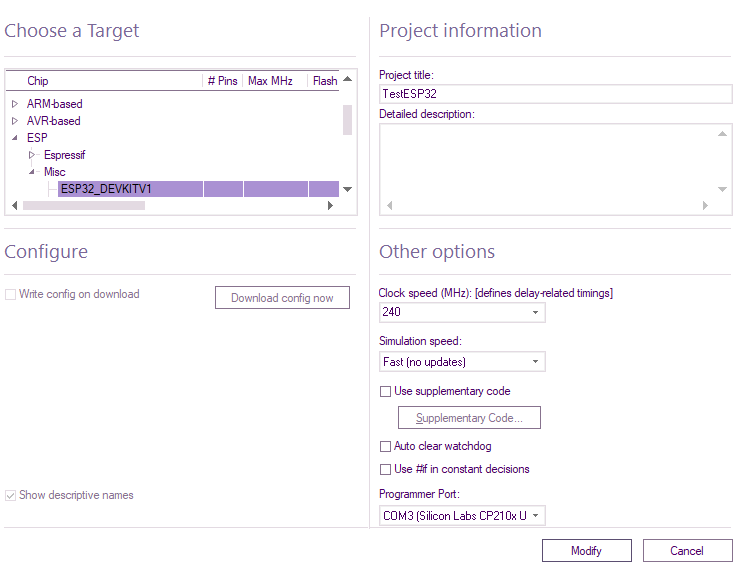Image resolution: width=738 pixels, height=568 pixels.
Task: Click the Modify button
Action: [586, 551]
